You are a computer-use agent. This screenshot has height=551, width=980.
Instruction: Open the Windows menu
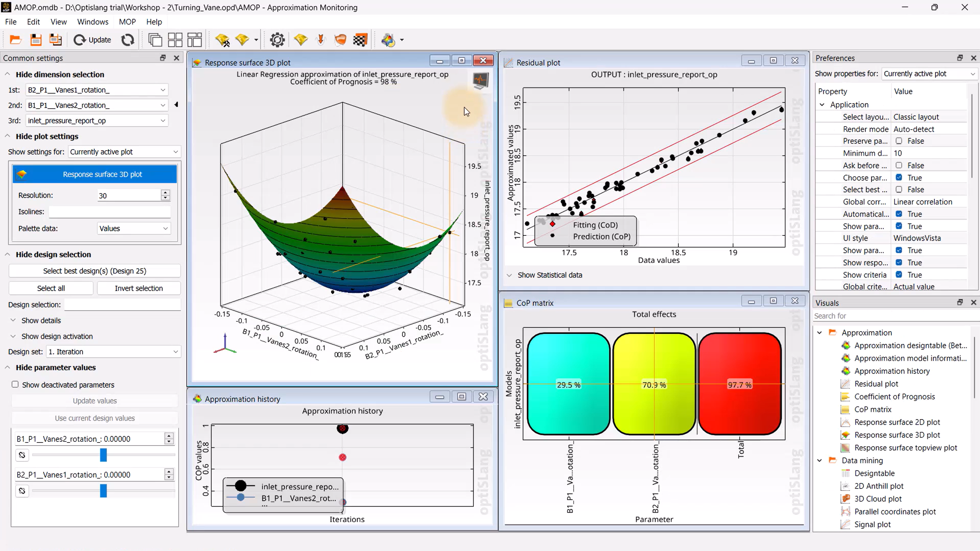tap(93, 22)
